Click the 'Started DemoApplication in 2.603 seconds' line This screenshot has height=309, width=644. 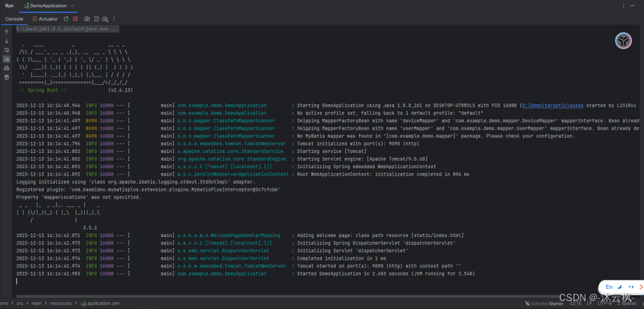[246, 274]
